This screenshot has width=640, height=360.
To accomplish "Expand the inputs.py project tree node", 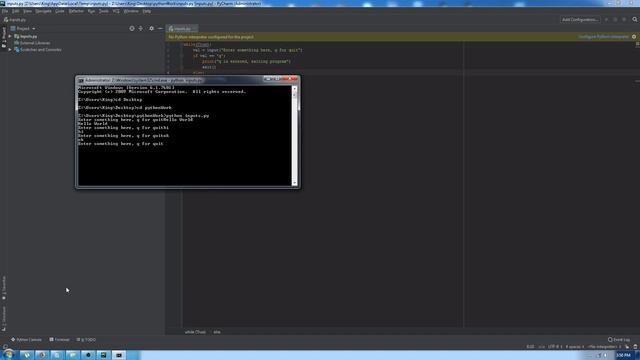I will pos(10,36).
